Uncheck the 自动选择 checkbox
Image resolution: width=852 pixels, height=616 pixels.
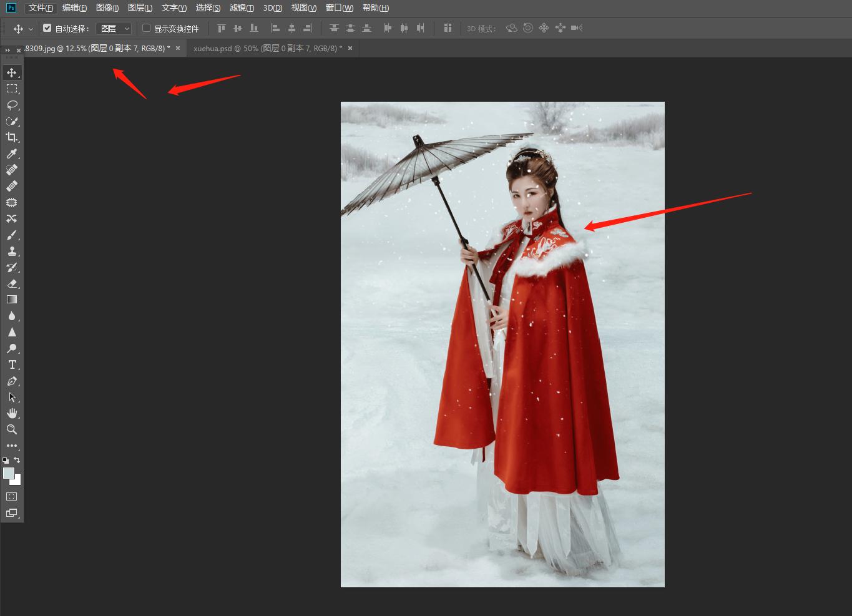coord(47,28)
